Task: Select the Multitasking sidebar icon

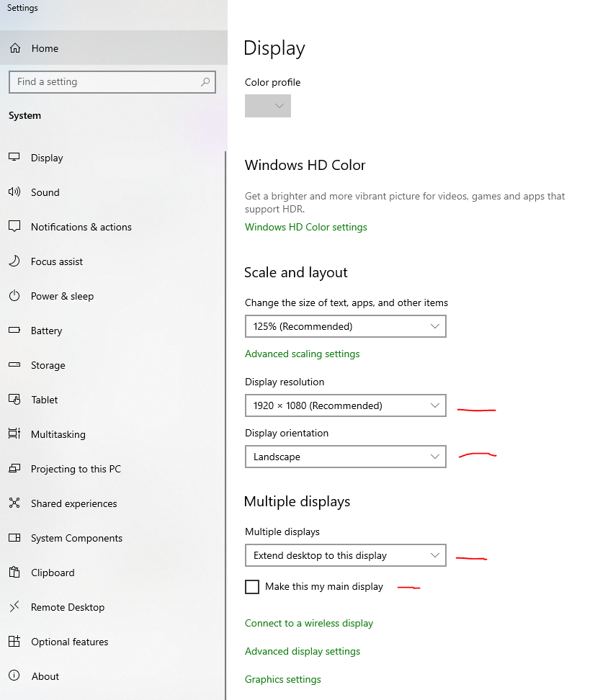Action: pos(15,434)
